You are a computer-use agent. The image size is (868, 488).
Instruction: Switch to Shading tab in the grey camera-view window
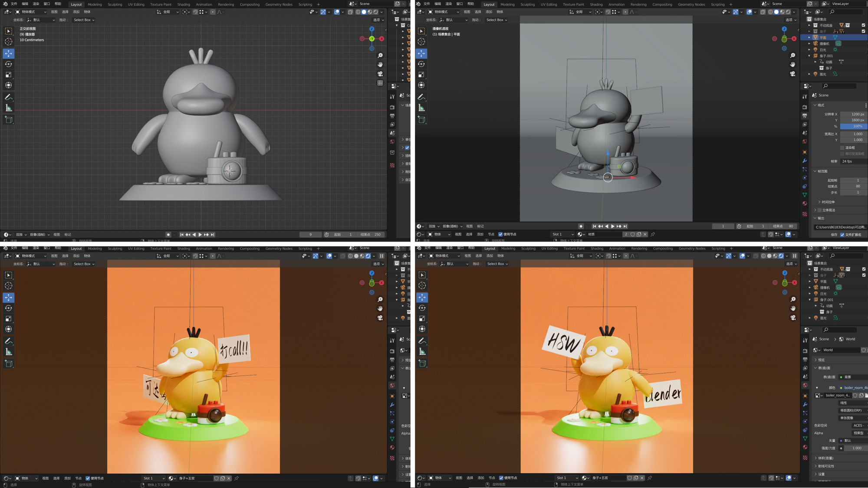[596, 4]
